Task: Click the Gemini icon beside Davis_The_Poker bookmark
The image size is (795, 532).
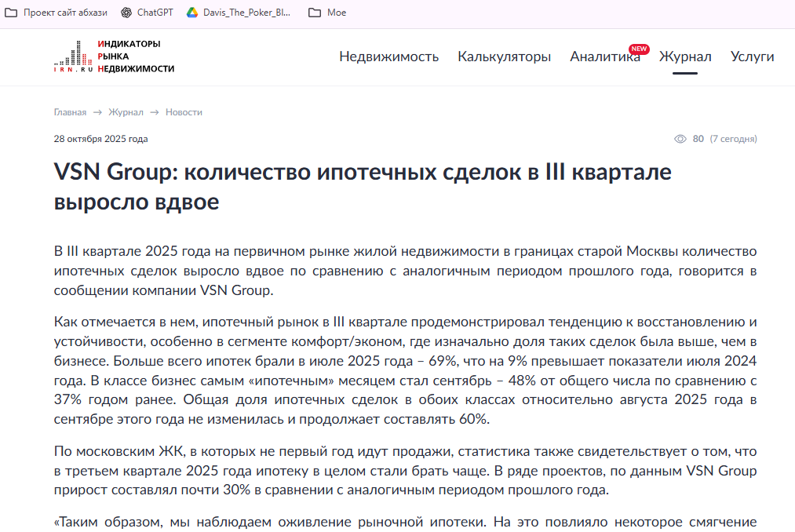Action: (191, 13)
